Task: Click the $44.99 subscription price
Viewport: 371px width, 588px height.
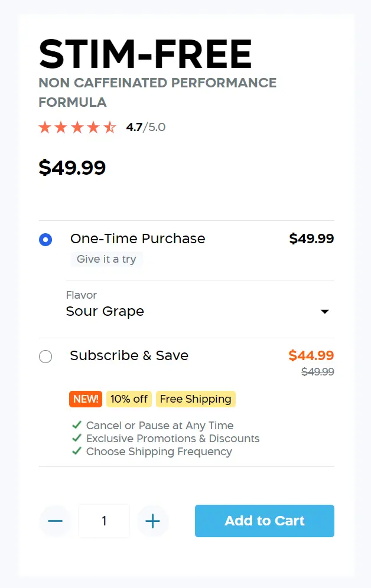Action: [x=311, y=355]
